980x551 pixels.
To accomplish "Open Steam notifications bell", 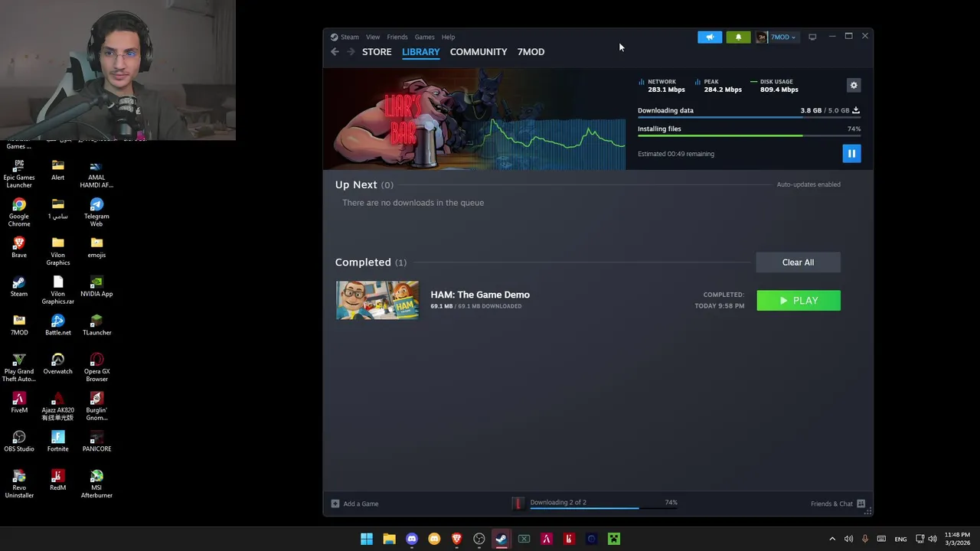I will point(738,37).
